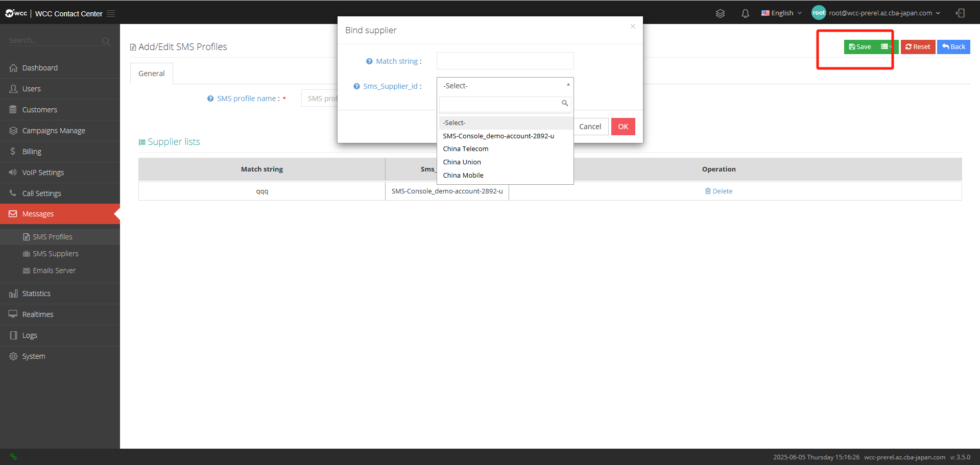This screenshot has width=980, height=465.
Task: Click the blue Back button
Action: point(953,46)
